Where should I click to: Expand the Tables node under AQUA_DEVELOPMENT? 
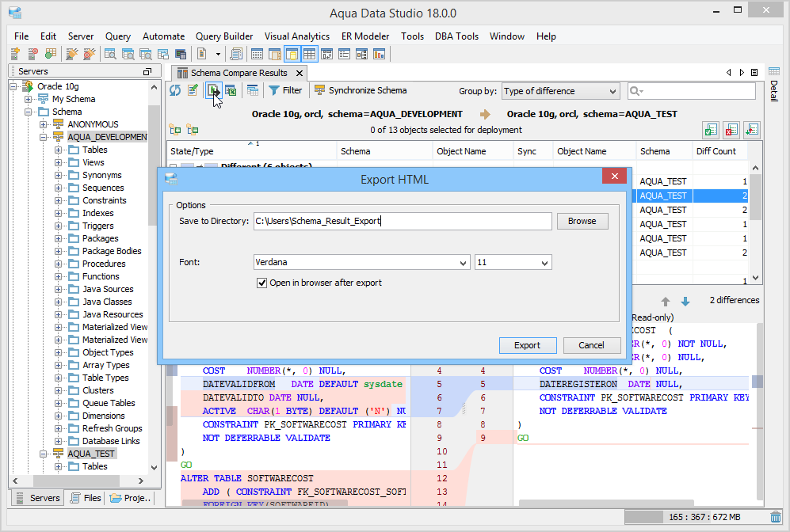[x=59, y=150]
